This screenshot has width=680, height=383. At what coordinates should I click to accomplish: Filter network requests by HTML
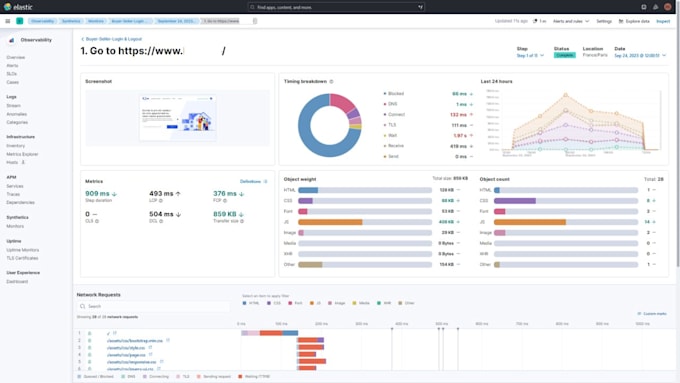250,303
